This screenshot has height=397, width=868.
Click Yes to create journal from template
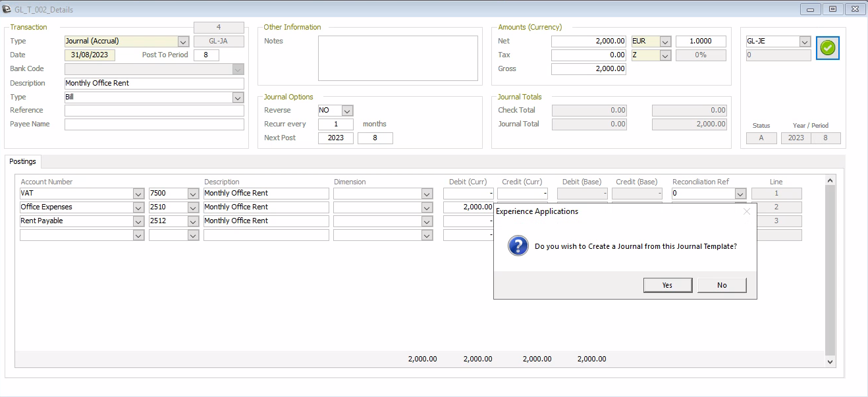[x=667, y=284]
